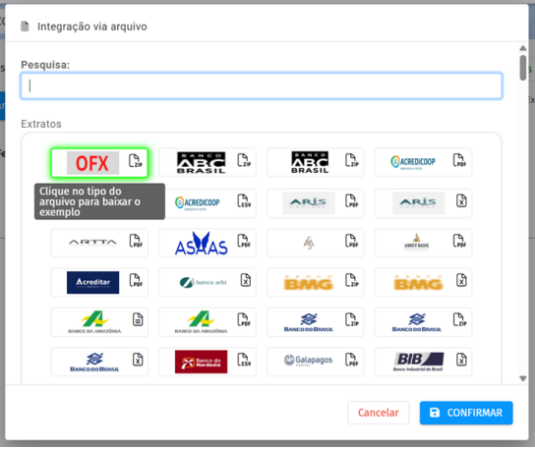
Task: Click Excel file icon beside banco arbi
Action: [246, 280]
